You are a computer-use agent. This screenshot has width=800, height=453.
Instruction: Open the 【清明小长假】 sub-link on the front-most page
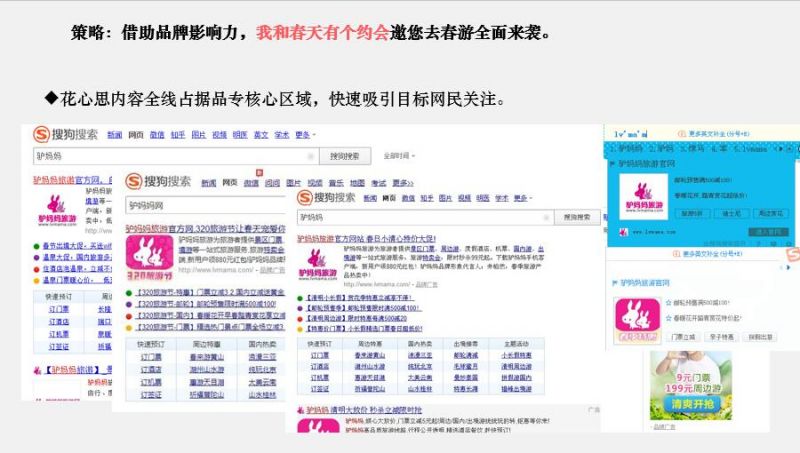(x=359, y=297)
